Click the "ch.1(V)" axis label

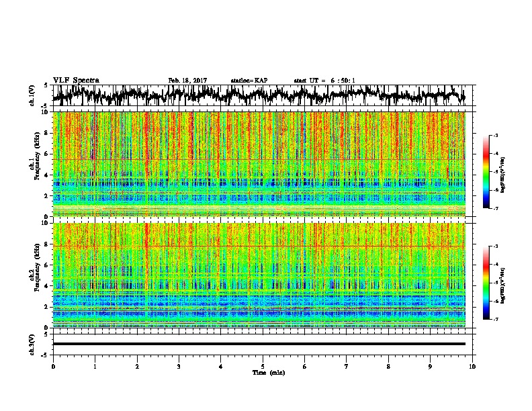(32, 95)
